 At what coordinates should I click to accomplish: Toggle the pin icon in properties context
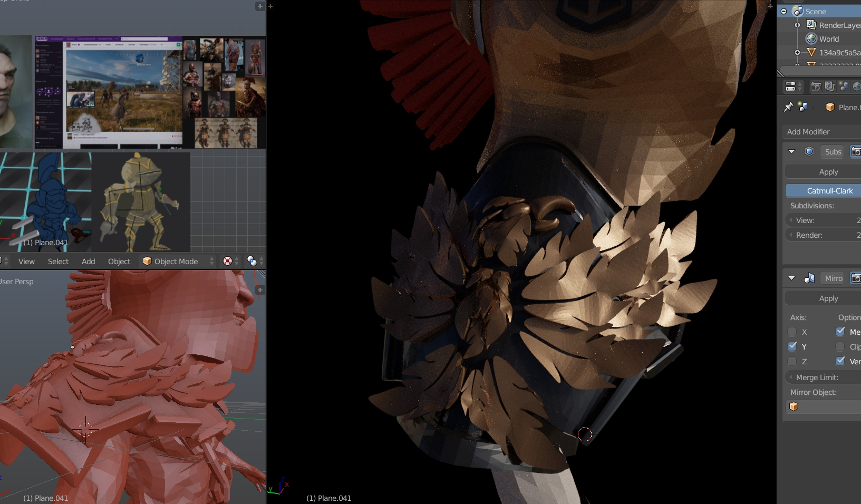coord(788,107)
